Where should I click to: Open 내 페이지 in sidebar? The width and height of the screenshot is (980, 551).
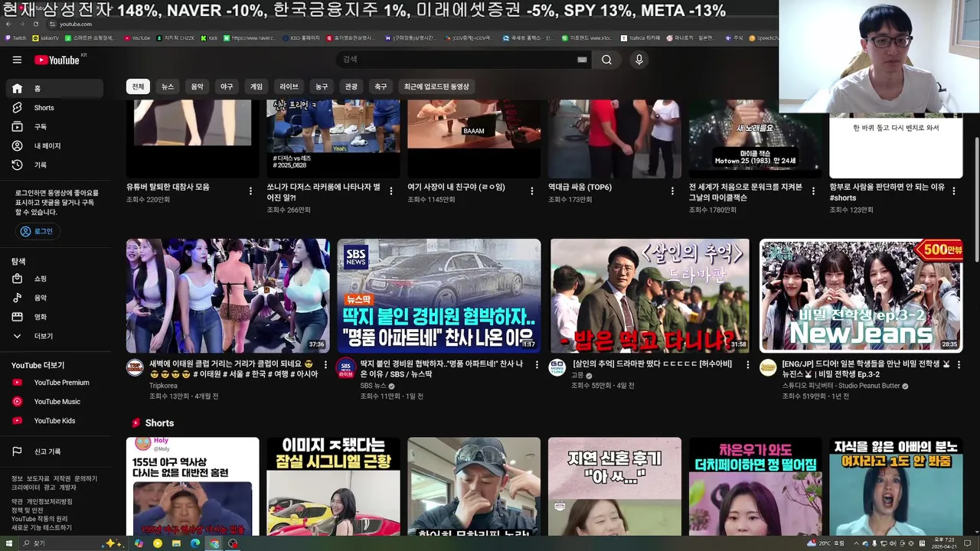pyautogui.click(x=54, y=146)
